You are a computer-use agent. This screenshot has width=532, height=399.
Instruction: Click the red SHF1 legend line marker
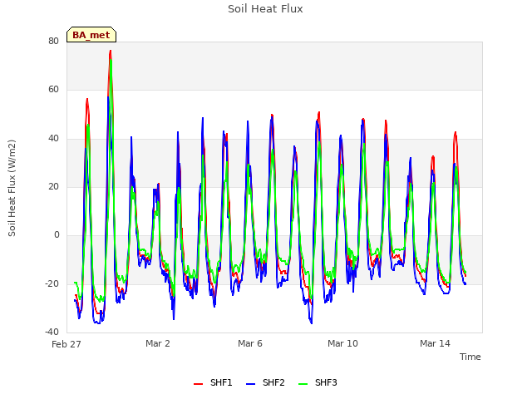(198, 384)
